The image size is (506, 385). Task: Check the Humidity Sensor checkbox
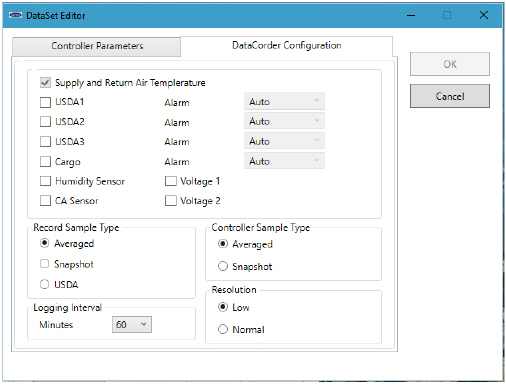pyautogui.click(x=45, y=181)
